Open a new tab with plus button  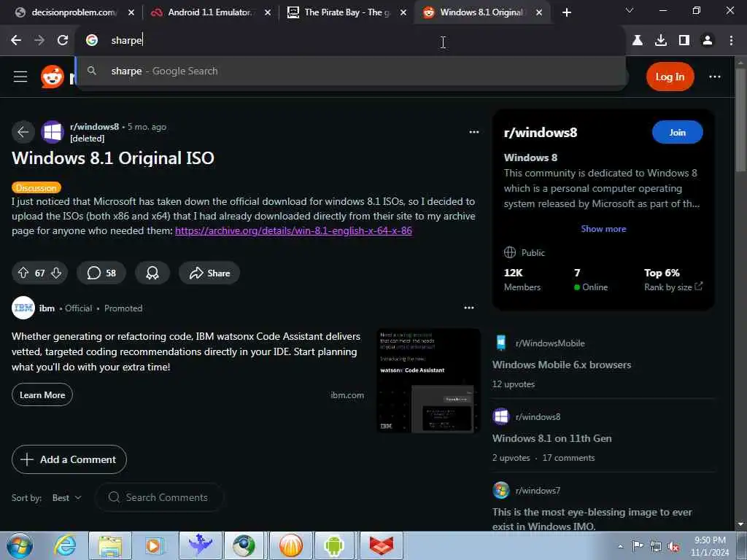coord(566,12)
